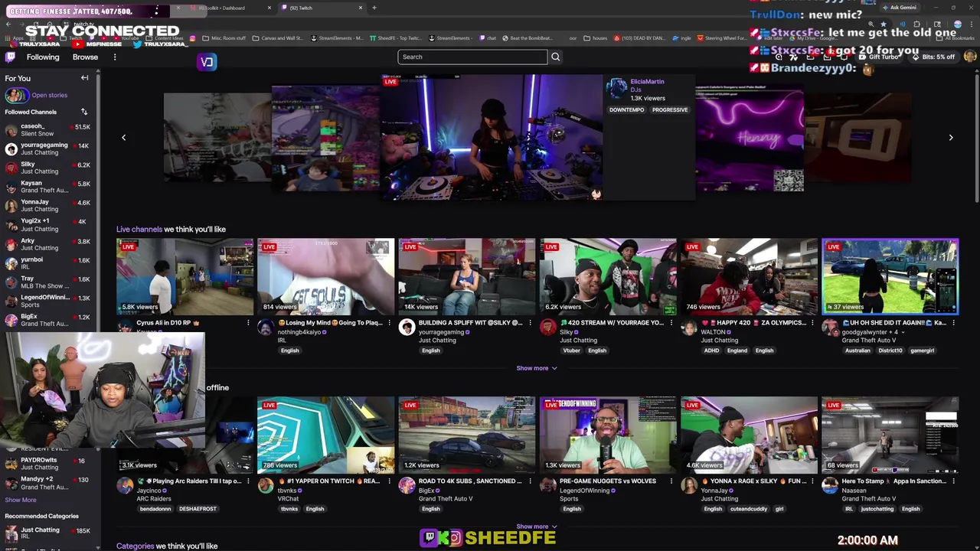This screenshot has width=980, height=551.
Task: Open Just Chatting recommended category
Action: (47, 533)
